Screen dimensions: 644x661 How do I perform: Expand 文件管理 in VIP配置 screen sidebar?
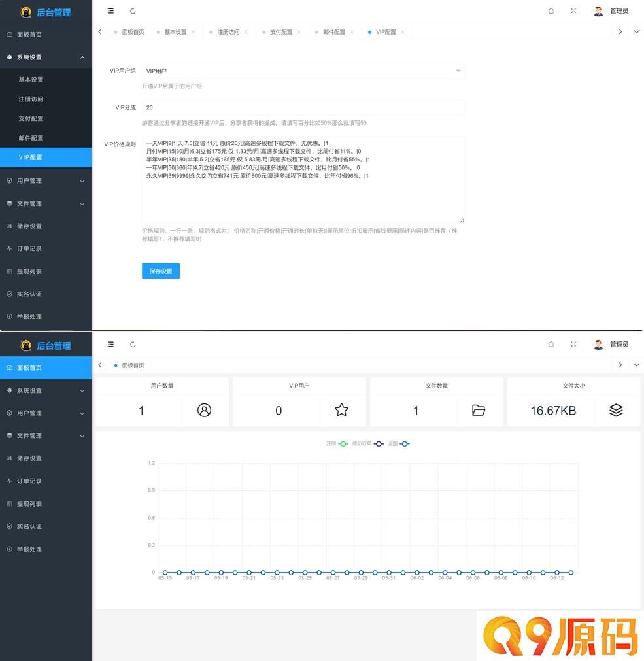coord(46,203)
